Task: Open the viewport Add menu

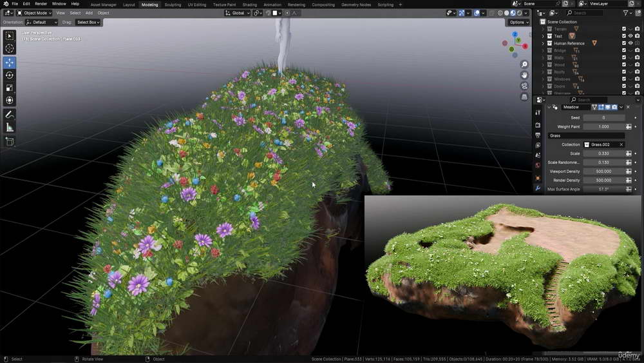Action: (89, 13)
